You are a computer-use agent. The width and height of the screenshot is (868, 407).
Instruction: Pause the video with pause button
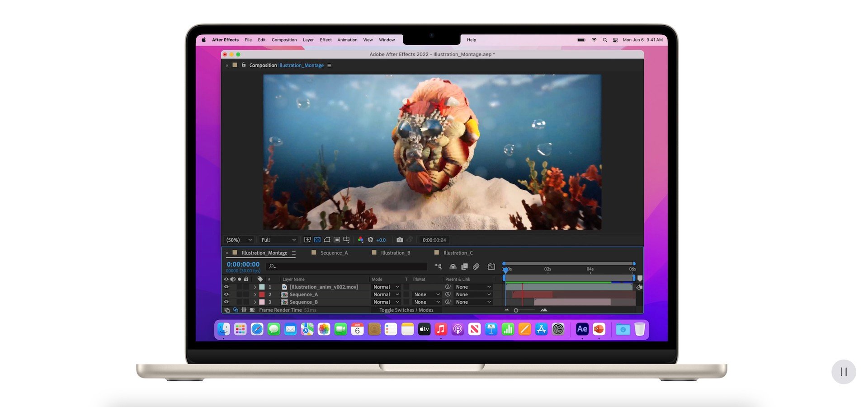[x=844, y=372]
